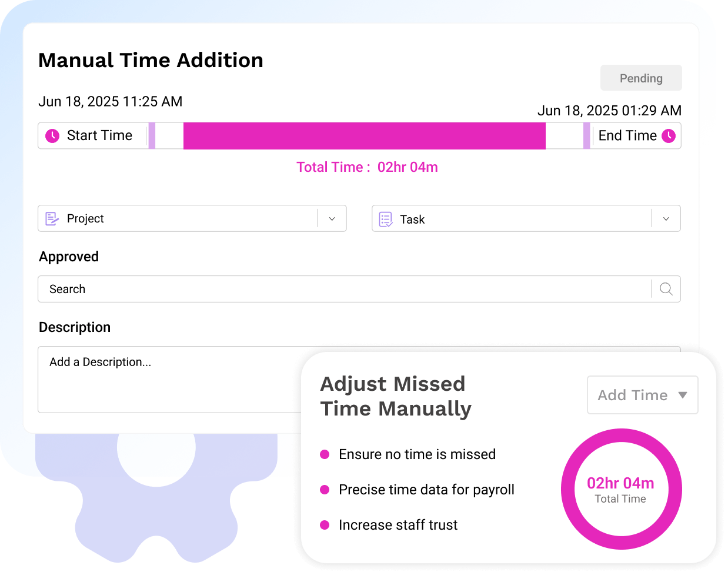728x575 pixels.
Task: Click the pink bullet beside Increase staff trust
Action: click(325, 525)
